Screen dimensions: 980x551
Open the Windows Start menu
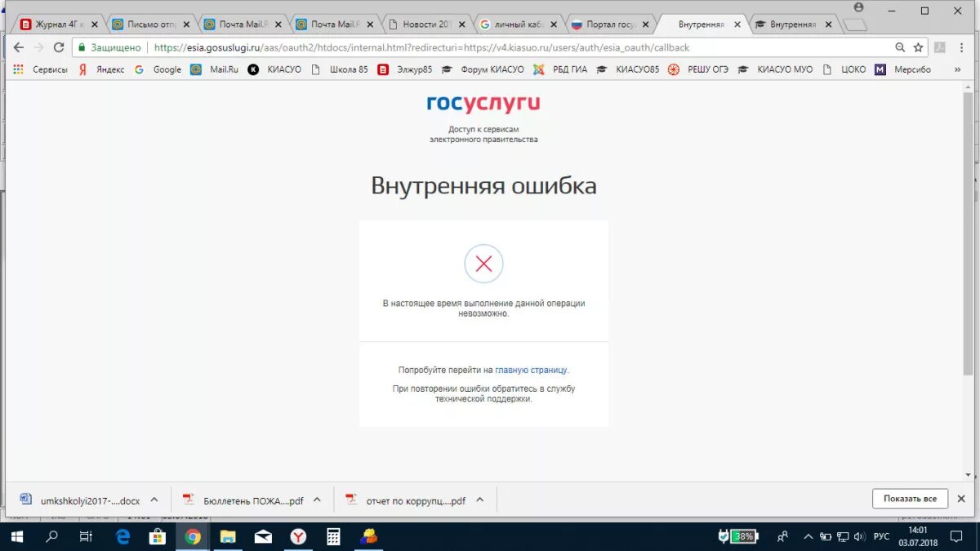[16, 536]
